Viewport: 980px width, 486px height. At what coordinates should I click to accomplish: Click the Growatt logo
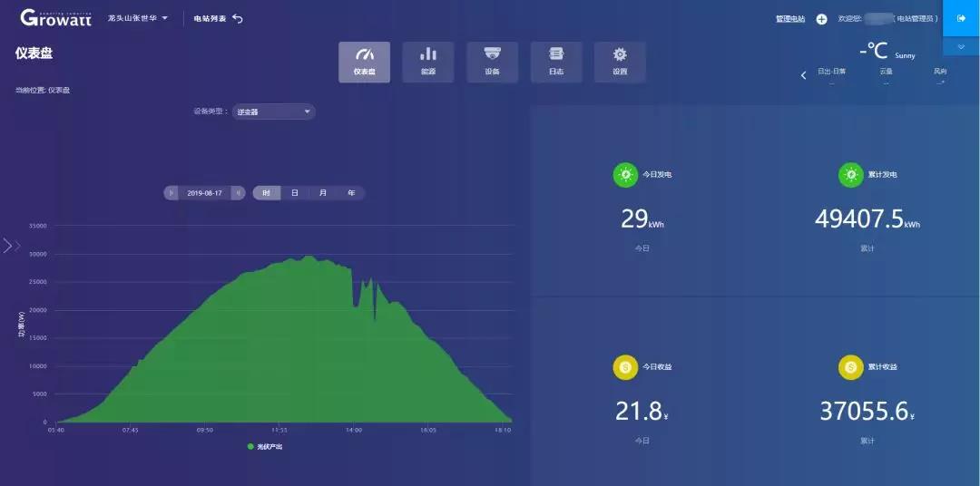point(55,17)
